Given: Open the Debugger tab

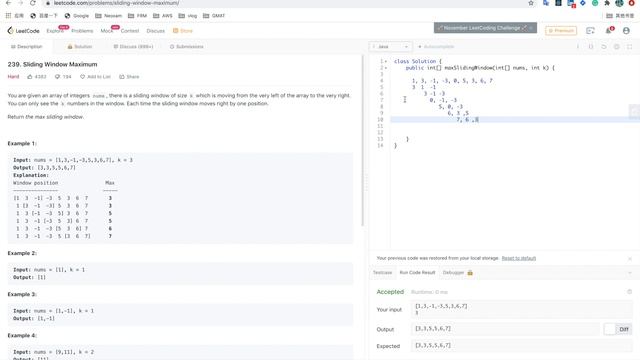Looking at the screenshot, I should (x=458, y=273).
